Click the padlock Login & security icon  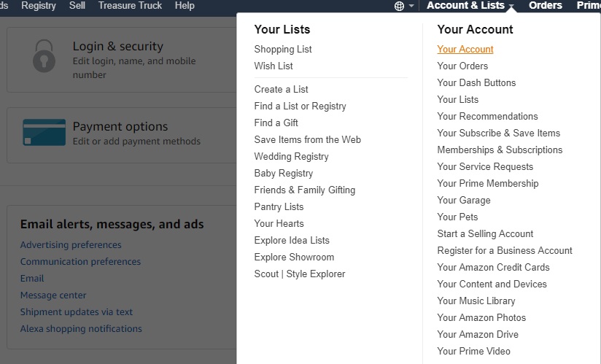tap(44, 58)
